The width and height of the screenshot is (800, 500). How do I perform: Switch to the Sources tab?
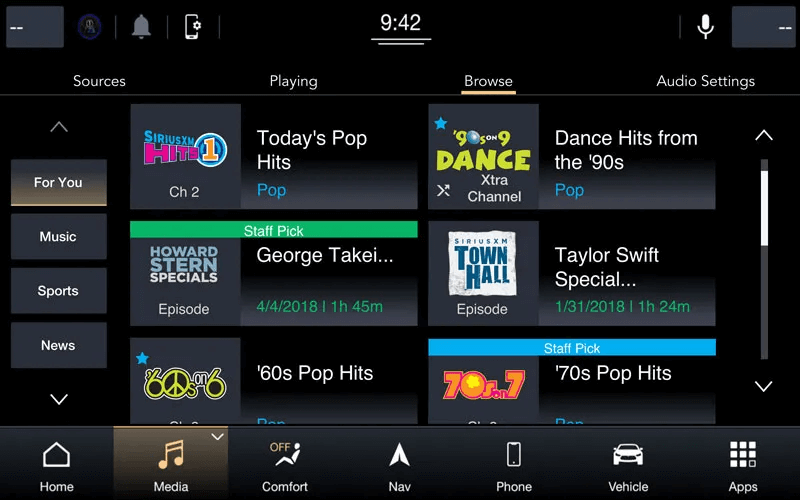pyautogui.click(x=99, y=81)
